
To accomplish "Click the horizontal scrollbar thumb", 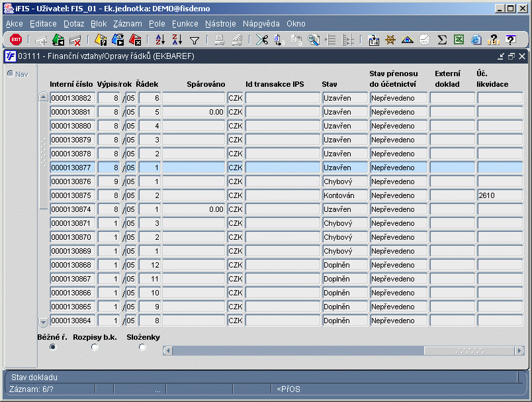I will click(470, 351).
